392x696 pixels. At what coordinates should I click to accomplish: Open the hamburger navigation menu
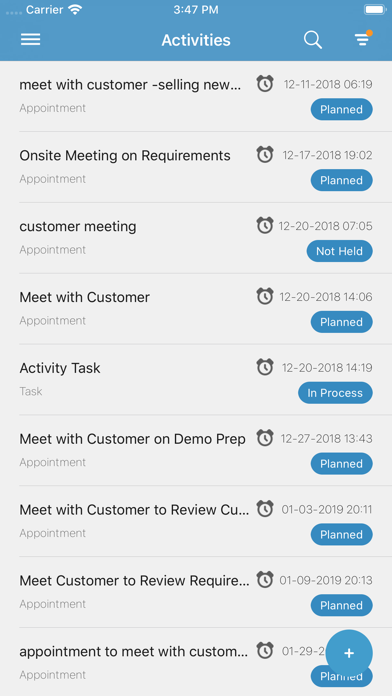(31, 40)
